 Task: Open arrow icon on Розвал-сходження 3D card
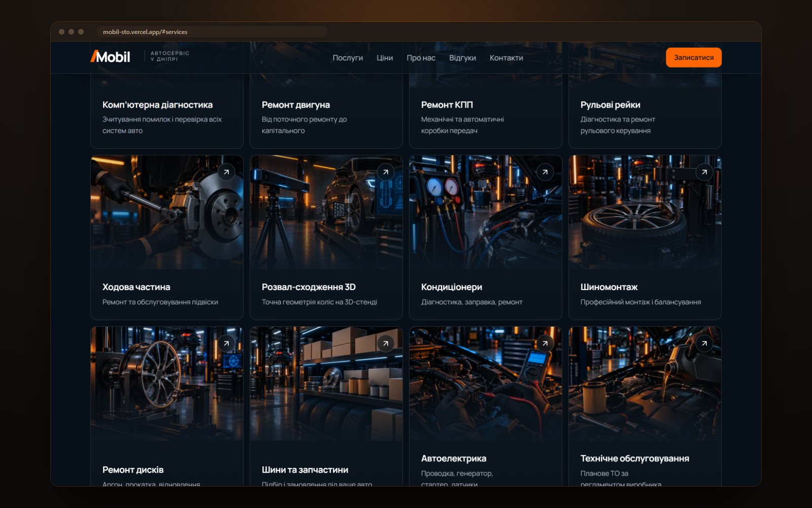point(386,172)
